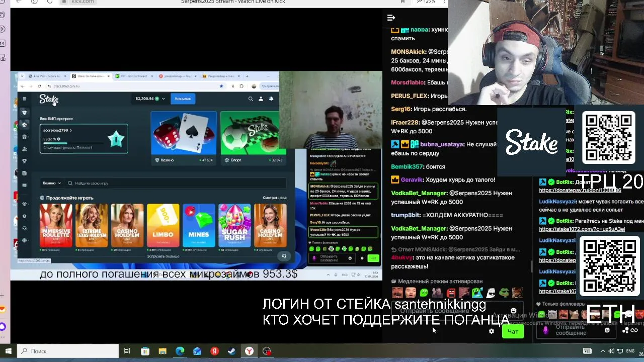This screenshot has width=644, height=362.
Task: Open Stake sidebar gift promotions icon
Action: click(24, 137)
